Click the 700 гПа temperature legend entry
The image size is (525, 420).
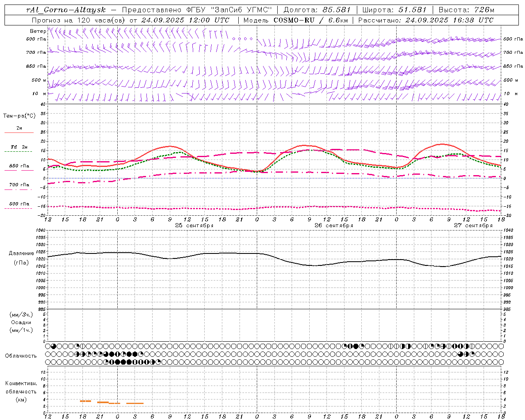tap(19, 185)
